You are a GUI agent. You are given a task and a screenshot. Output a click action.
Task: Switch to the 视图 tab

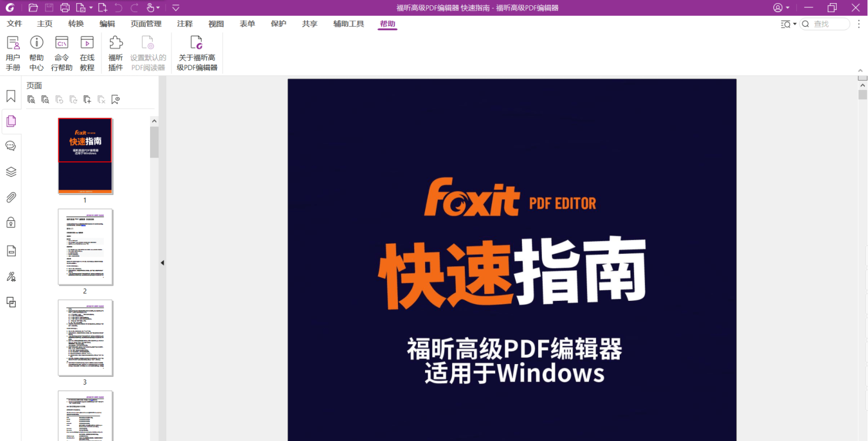216,24
